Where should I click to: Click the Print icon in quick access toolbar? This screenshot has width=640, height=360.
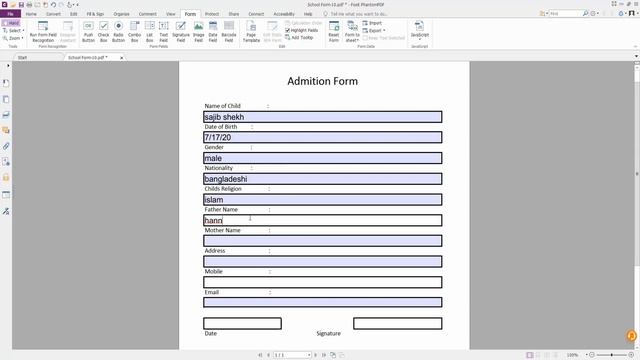[x=29, y=4]
